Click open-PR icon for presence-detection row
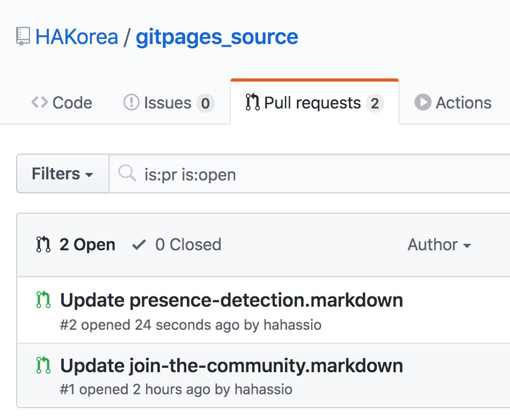Screen dimensions: 510x420 [43, 300]
